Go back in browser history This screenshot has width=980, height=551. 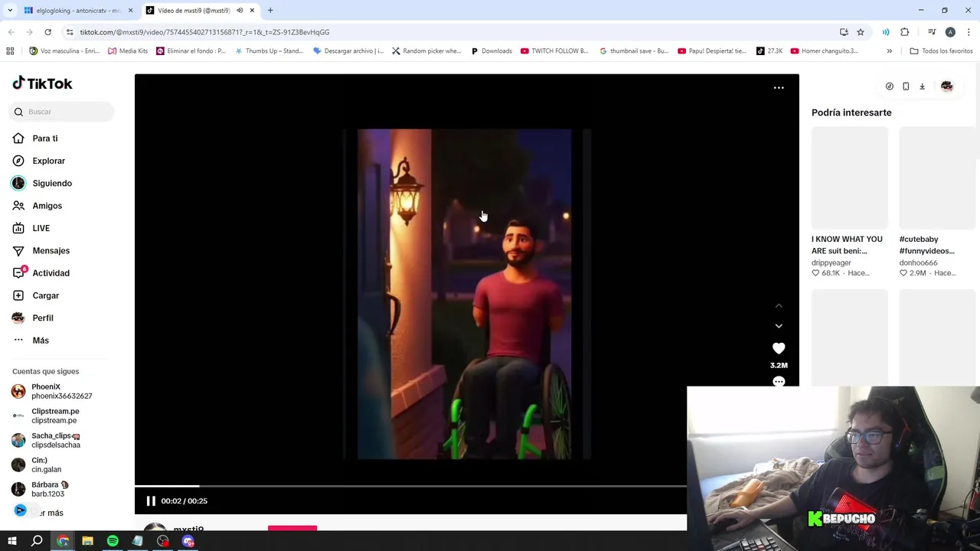[x=11, y=32]
